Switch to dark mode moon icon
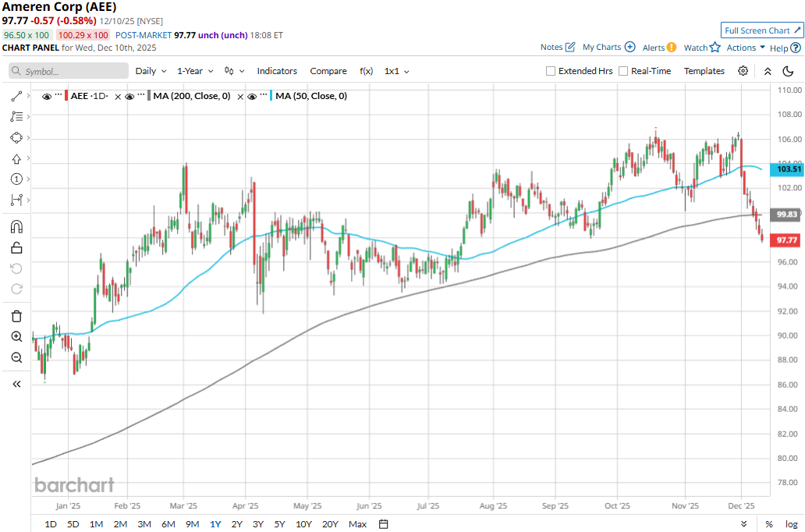 pos(788,71)
